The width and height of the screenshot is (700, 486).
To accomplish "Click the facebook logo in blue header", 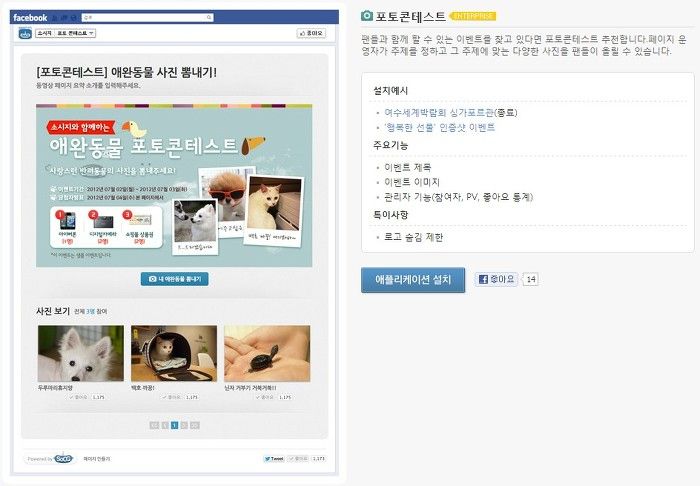I will (x=30, y=18).
